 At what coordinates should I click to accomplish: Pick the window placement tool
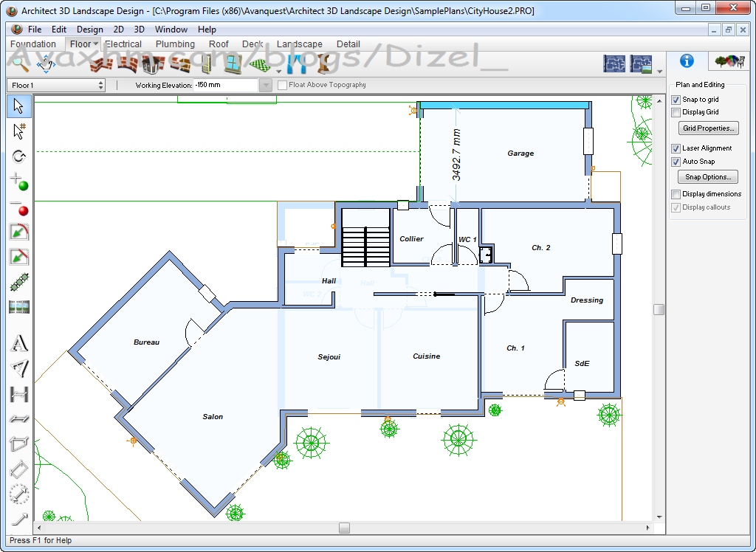tap(233, 63)
